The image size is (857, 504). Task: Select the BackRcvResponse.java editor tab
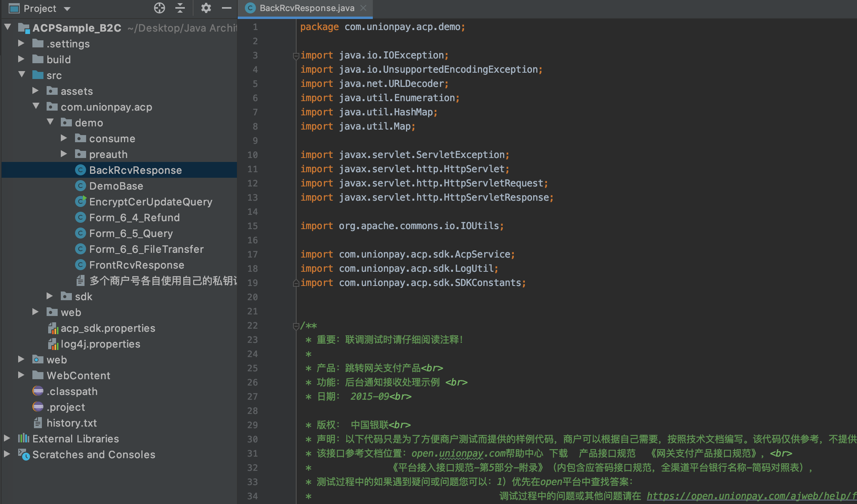point(306,8)
